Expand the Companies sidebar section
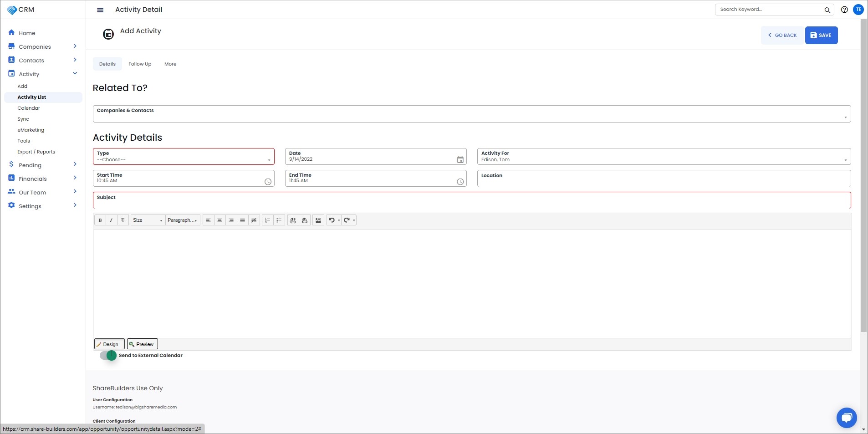The height and width of the screenshot is (434, 868). [x=75, y=46]
